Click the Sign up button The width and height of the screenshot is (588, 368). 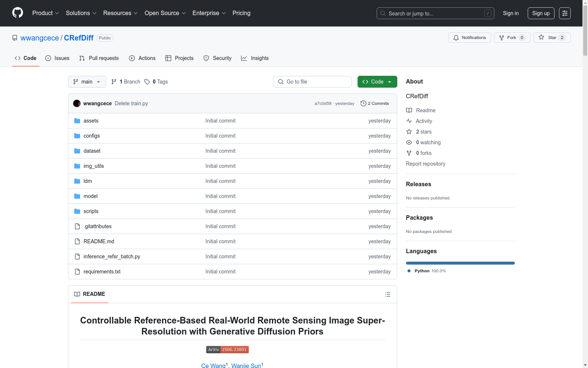coord(541,13)
